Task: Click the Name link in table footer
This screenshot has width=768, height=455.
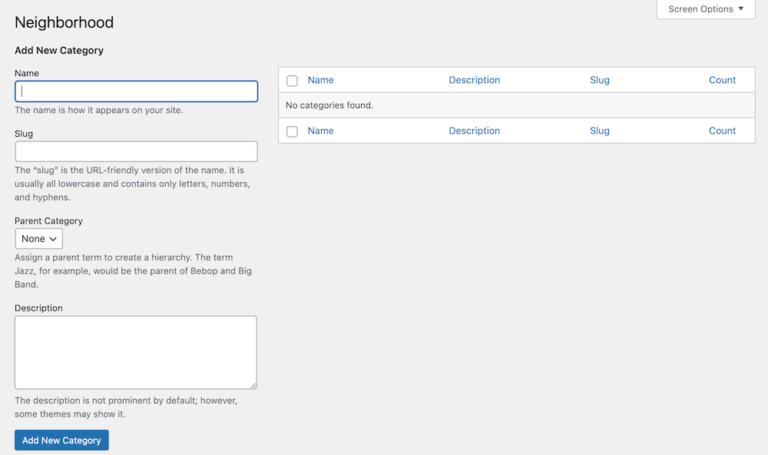Action: tap(320, 131)
